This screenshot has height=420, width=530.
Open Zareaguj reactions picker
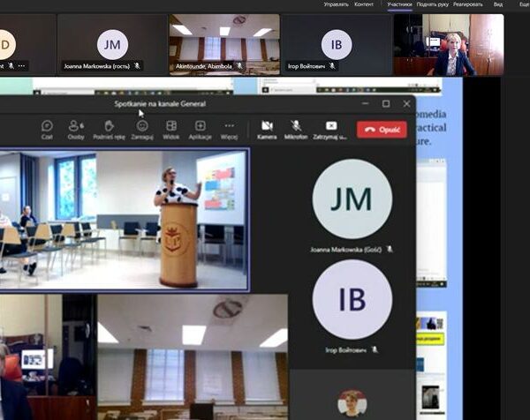(x=142, y=129)
